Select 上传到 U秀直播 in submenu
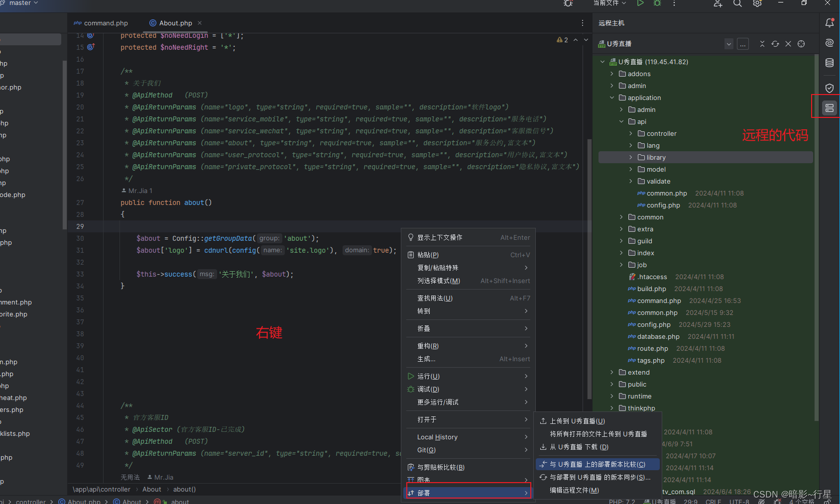Screen dimensions: 840x504 (x=598, y=421)
